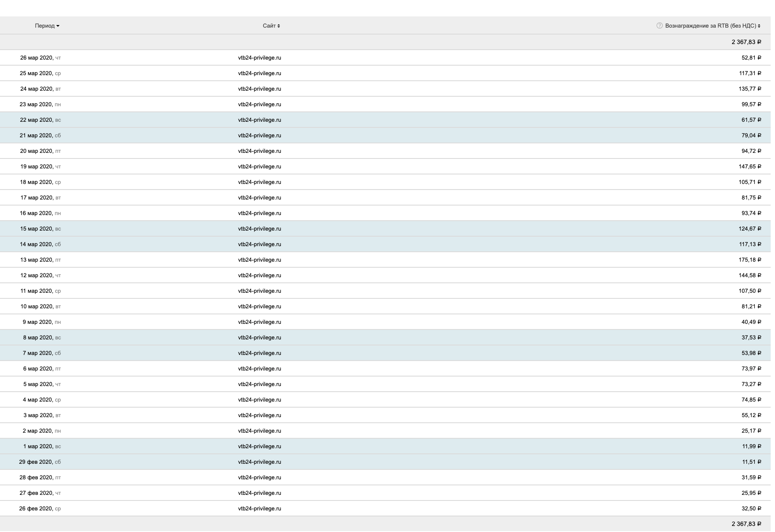Viewport: 775px width, 532px height.
Task: Click the date 29 фев 2020
Action: click(36, 462)
